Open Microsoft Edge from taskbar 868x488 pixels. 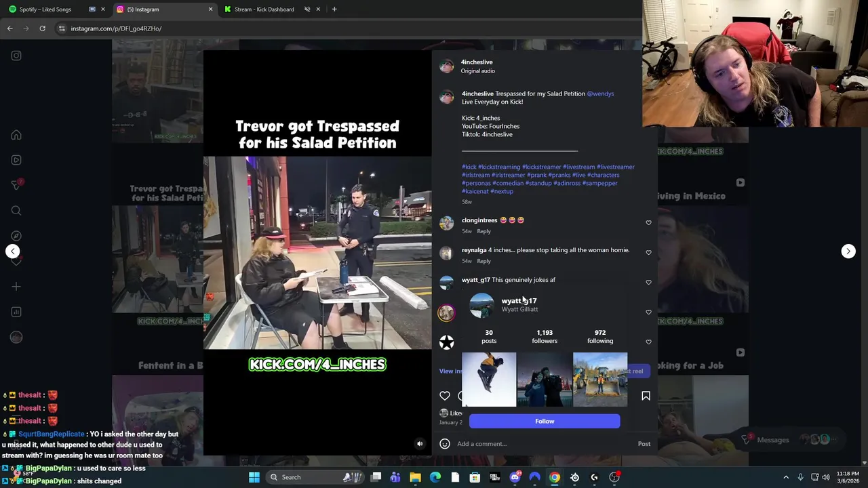click(x=435, y=477)
